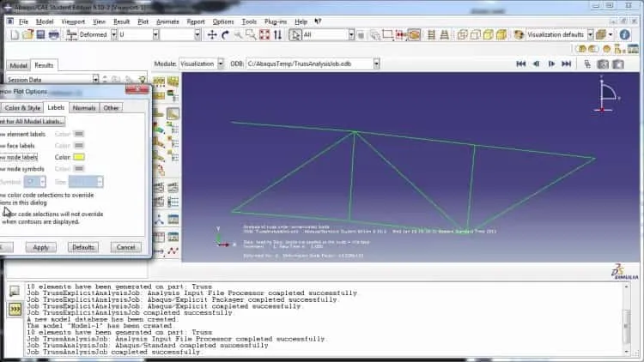This screenshot has height=362, width=644.
Task: Open the Viewport menu
Action: click(73, 21)
